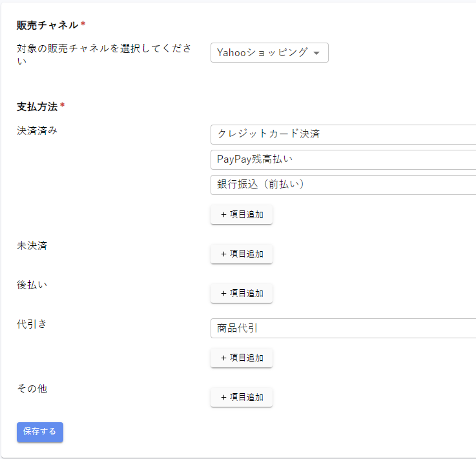Focus the クレジットカード決済 input field
The width and height of the screenshot is (476, 459).
pos(342,134)
